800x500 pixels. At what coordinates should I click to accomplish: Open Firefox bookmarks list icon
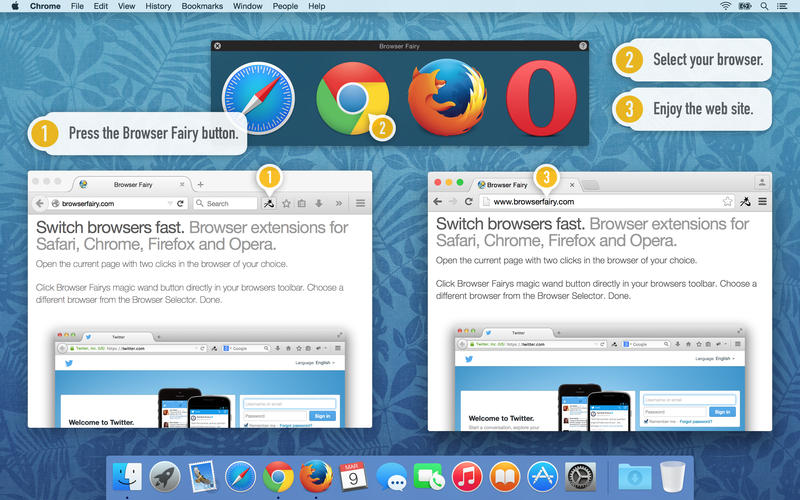click(302, 203)
